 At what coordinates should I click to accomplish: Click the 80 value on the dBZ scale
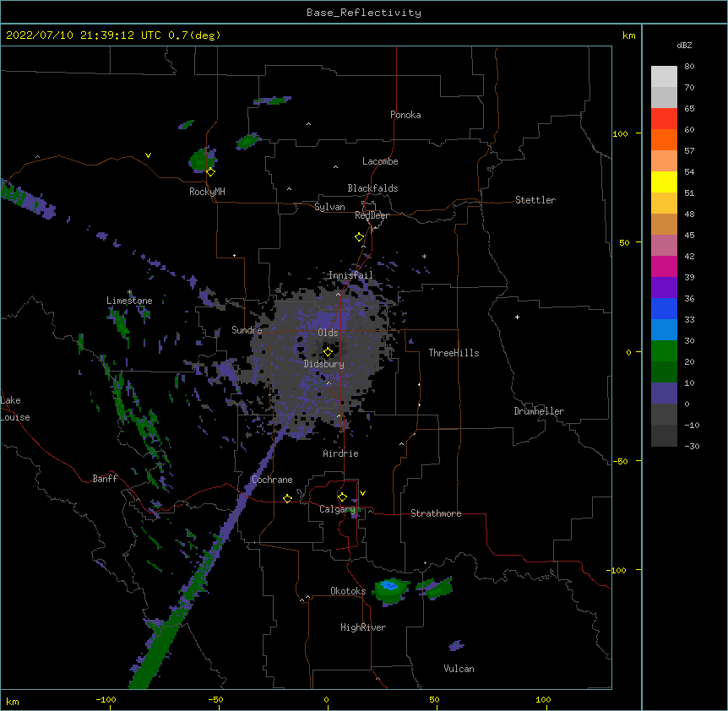(x=689, y=67)
